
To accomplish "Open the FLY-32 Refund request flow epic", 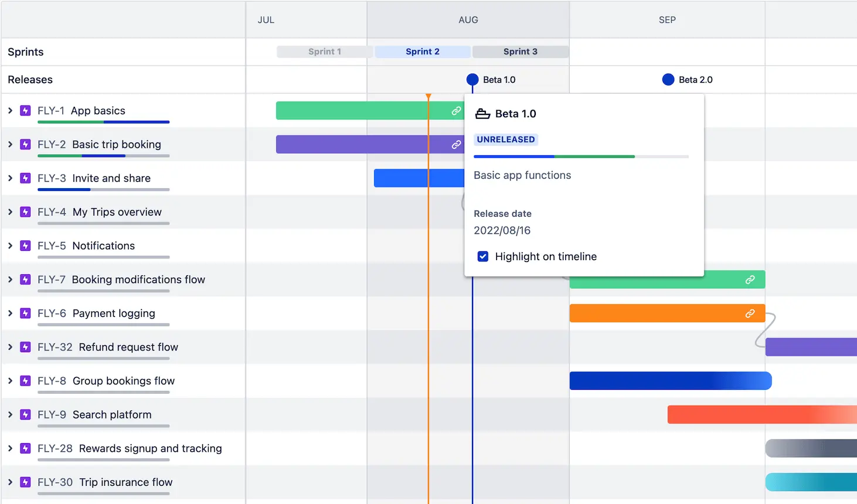I will click(108, 347).
